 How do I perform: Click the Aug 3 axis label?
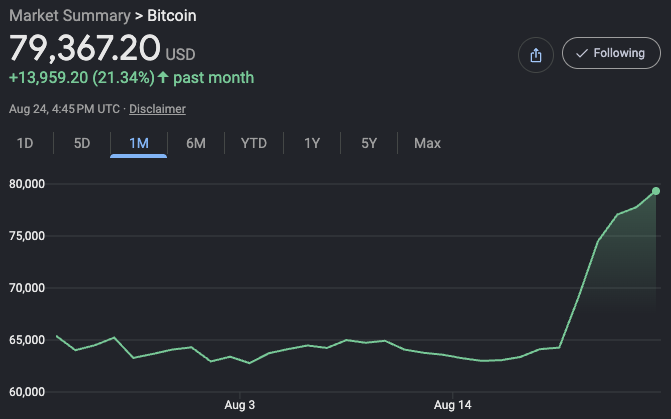[x=240, y=404]
